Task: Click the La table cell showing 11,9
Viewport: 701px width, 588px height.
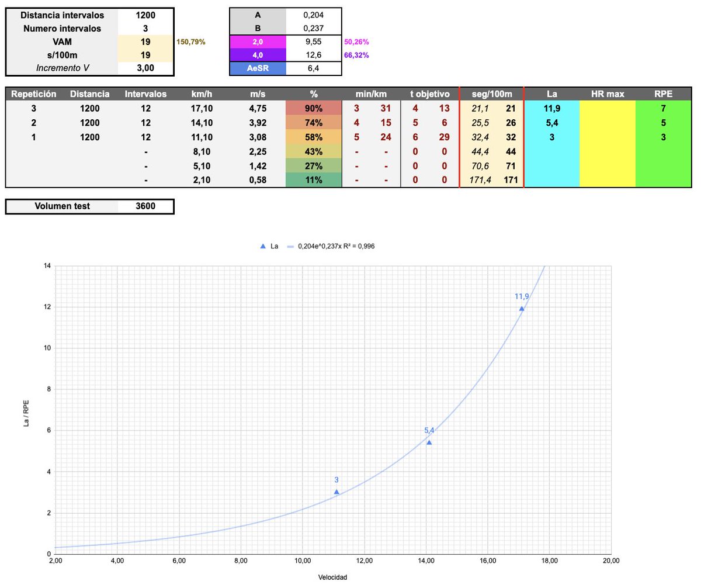Action: click(552, 108)
